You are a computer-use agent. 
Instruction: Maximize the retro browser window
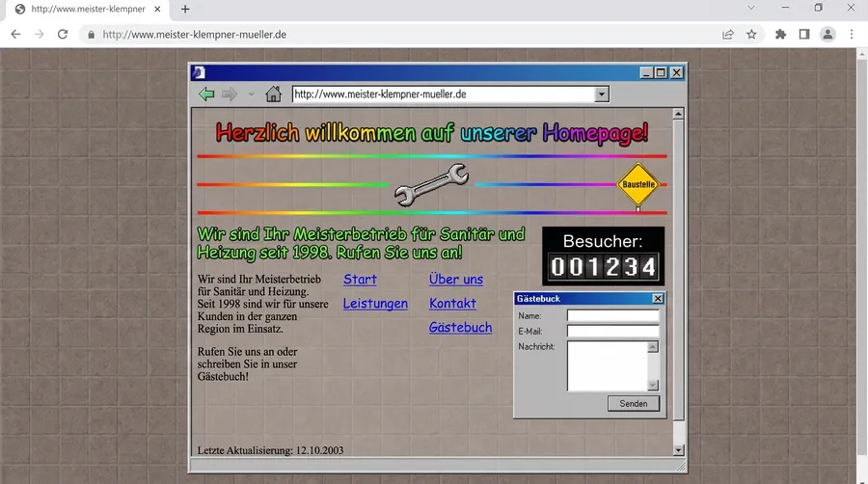tap(661, 72)
